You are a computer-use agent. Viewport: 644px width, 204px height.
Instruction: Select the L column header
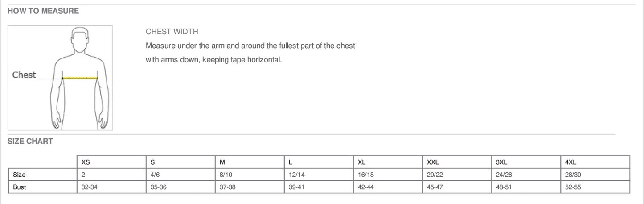[319, 162]
